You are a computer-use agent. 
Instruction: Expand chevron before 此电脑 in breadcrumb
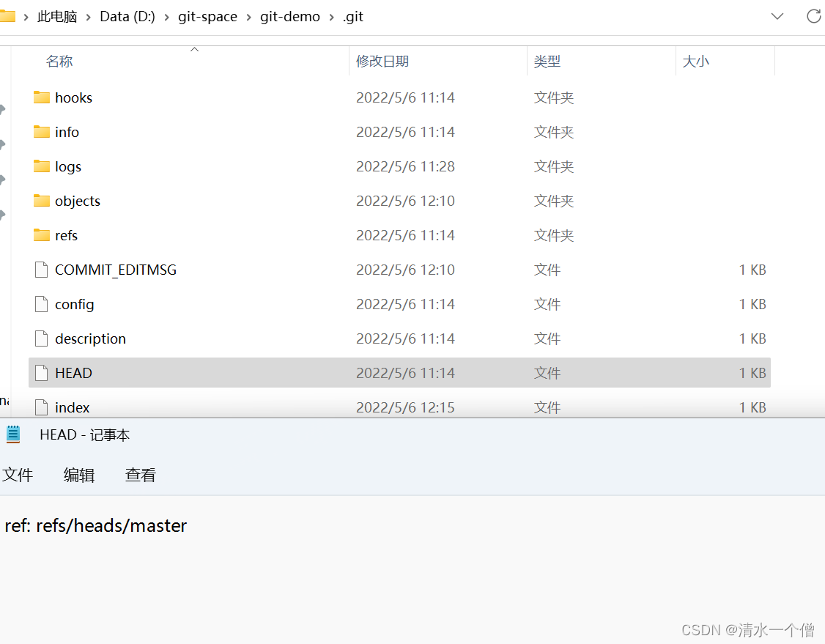coord(25,18)
